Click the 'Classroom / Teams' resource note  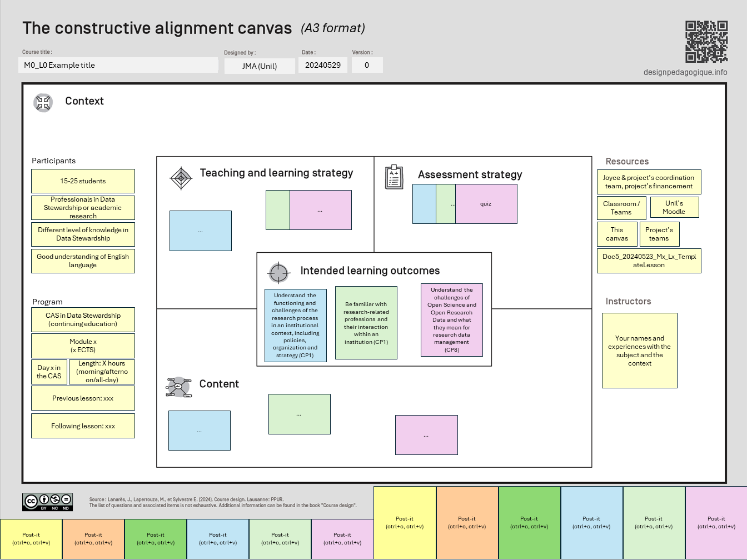tap(621, 208)
